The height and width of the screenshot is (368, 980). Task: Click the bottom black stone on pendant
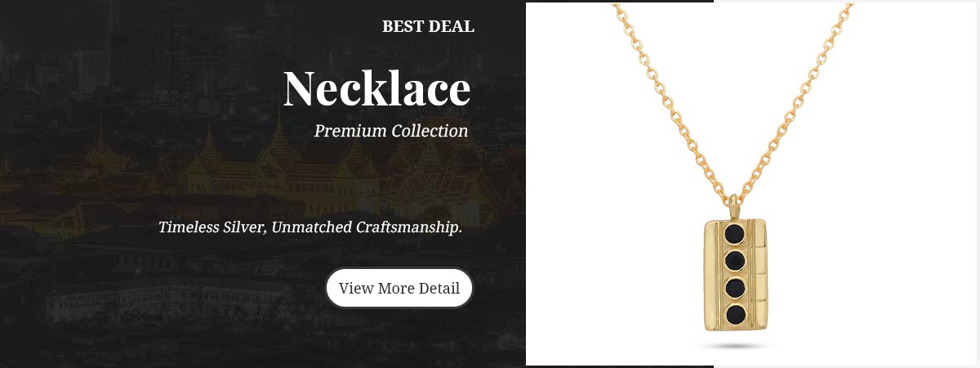pyautogui.click(x=735, y=315)
